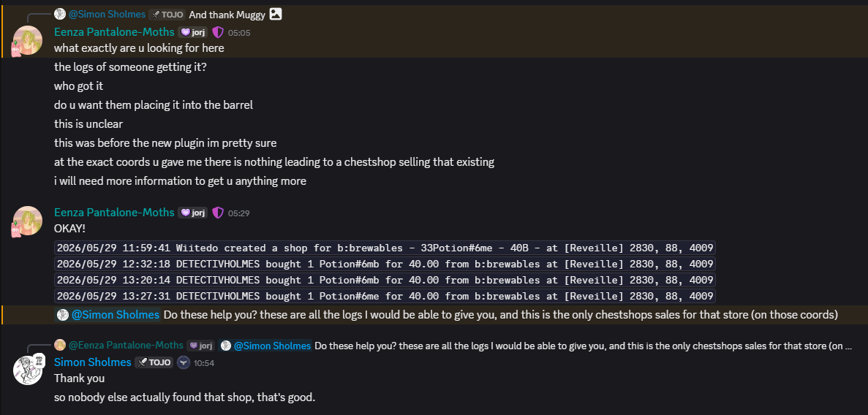Jump to the replied message "And thank Muggy"
The image size is (868, 415).
pyautogui.click(x=227, y=15)
